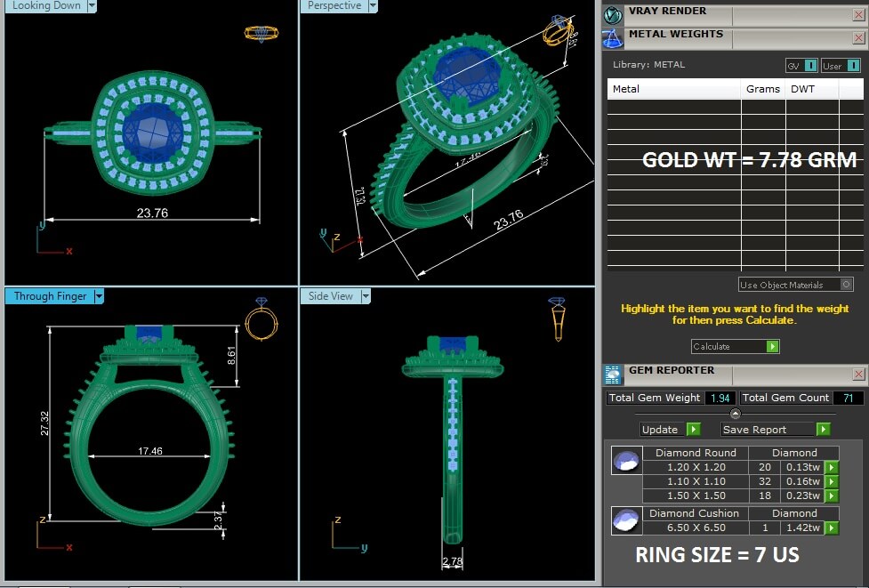
Task: Click the Diamond Cushion gem thumbnail
Action: click(625, 520)
